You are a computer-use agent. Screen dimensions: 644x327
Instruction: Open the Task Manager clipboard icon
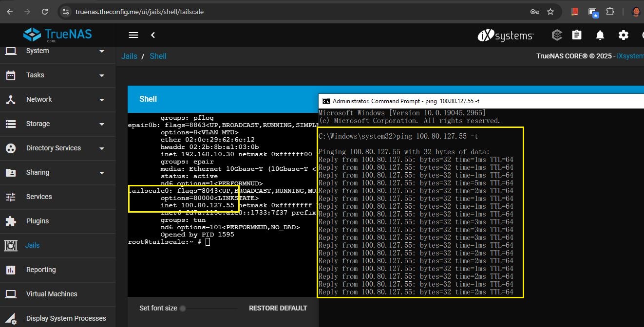[577, 35]
